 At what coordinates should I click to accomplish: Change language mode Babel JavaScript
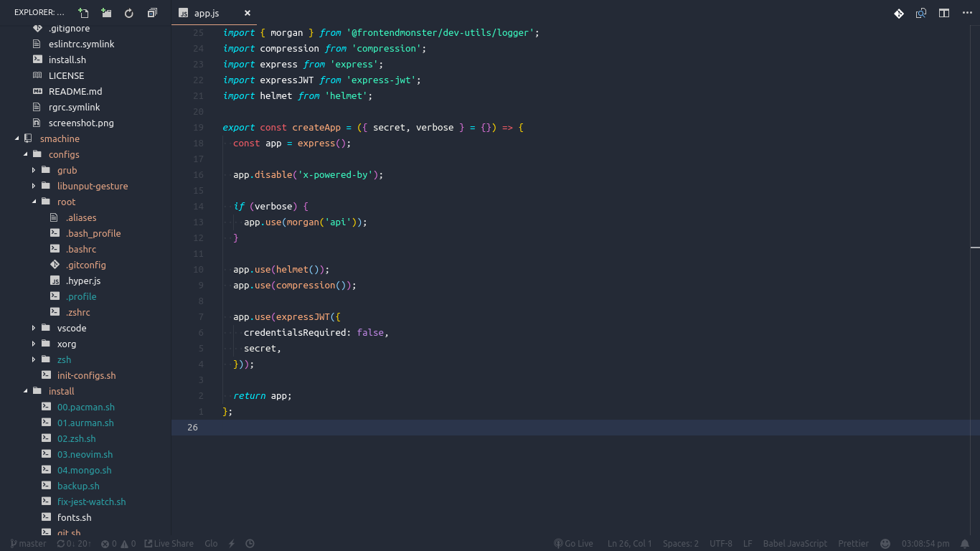coord(795,544)
